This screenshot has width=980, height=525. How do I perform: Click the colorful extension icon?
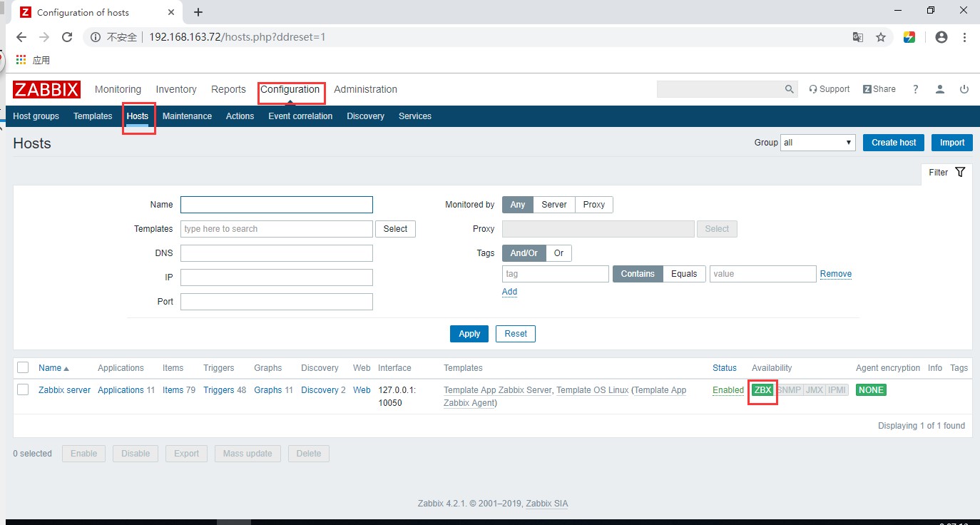click(x=909, y=37)
